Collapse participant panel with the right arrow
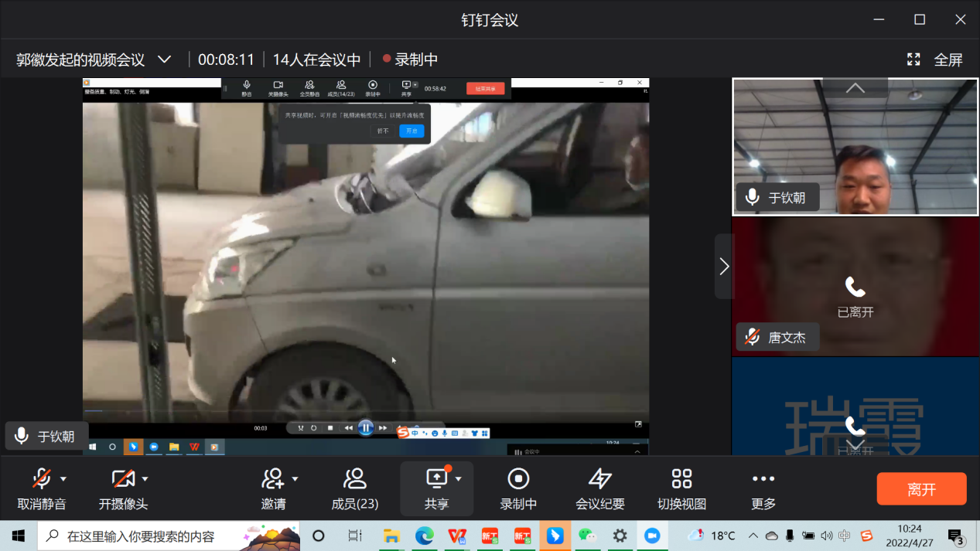Screen dimensions: 980x551 (x=724, y=267)
